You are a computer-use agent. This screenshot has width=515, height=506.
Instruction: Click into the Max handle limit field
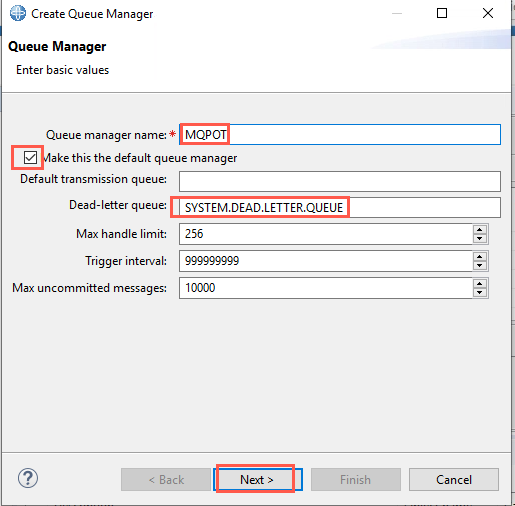pos(326,234)
